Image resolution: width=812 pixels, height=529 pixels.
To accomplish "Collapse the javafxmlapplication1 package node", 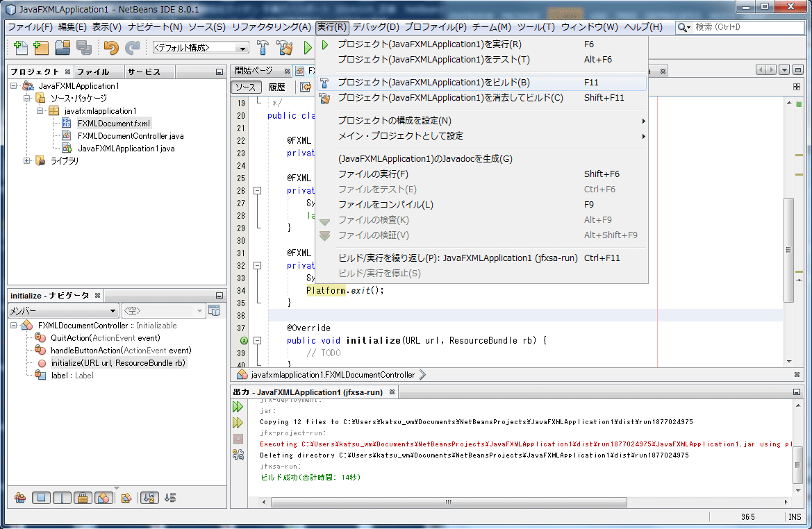I will coord(40,111).
